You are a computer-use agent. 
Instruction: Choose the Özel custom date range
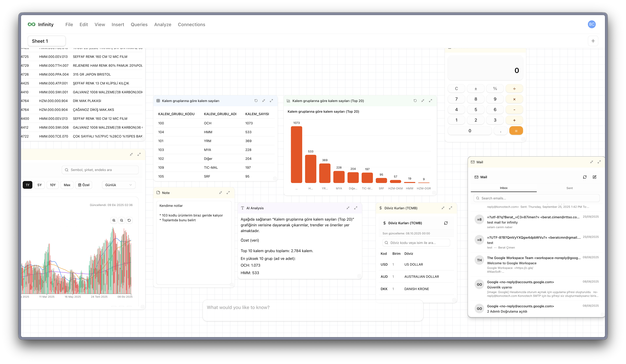pos(84,185)
